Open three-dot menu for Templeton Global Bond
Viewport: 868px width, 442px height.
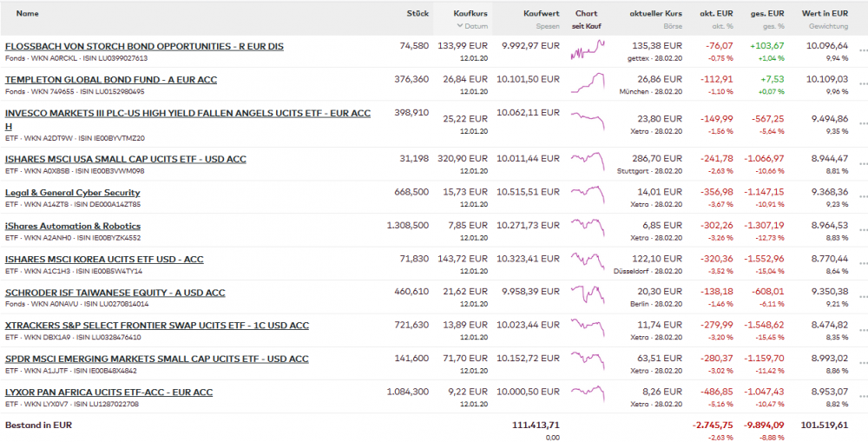click(x=862, y=85)
